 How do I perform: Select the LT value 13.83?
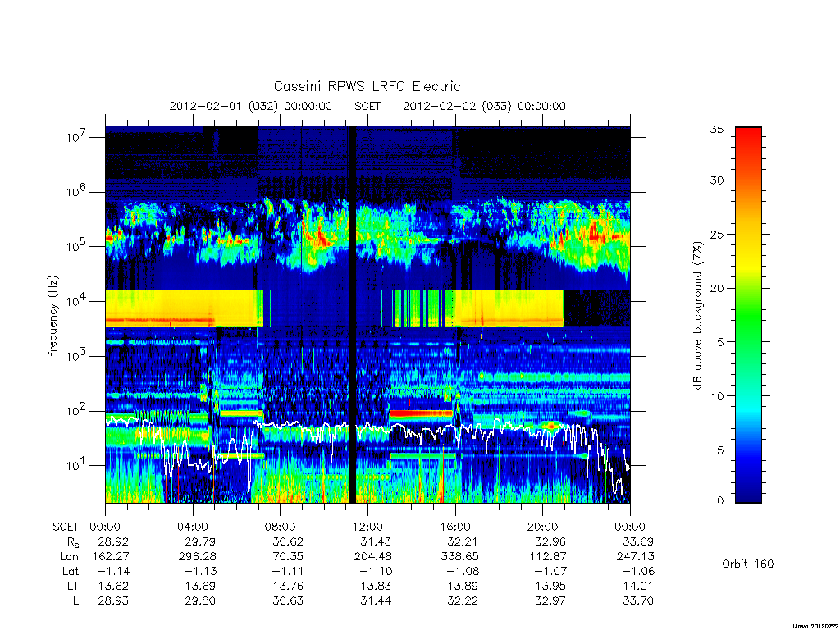pyautogui.click(x=376, y=586)
